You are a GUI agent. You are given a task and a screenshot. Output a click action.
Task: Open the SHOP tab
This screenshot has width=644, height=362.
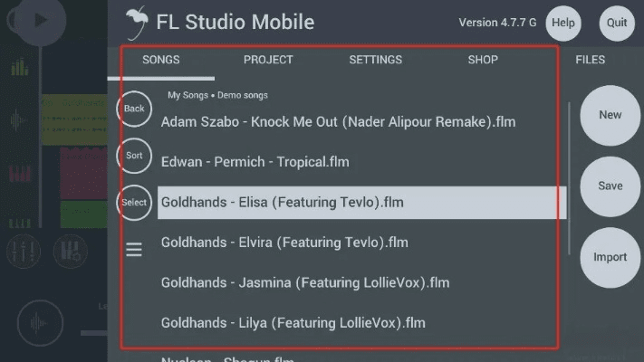pos(483,61)
